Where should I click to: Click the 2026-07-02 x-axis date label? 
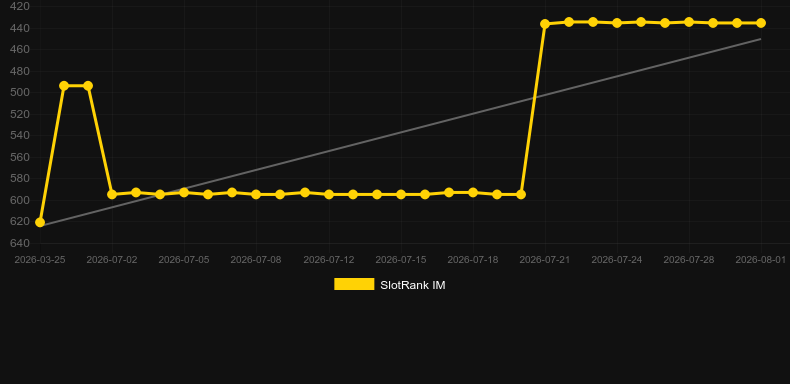pos(112,260)
